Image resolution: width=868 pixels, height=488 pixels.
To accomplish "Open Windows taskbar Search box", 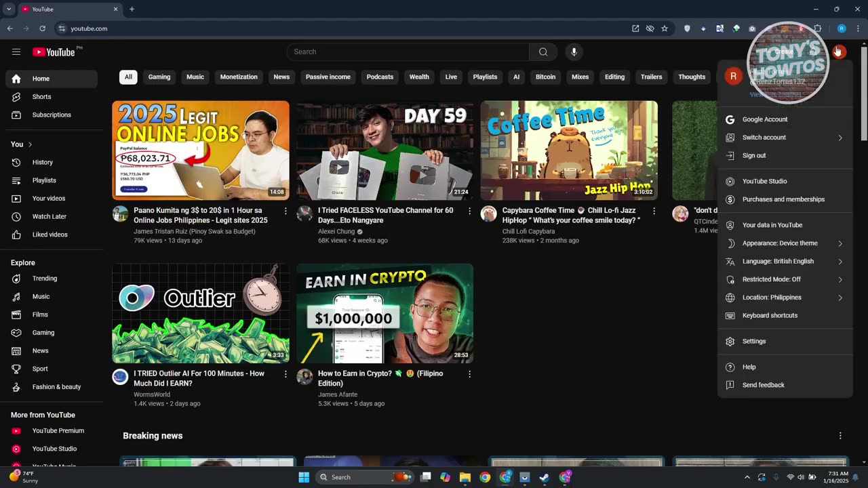I will (x=365, y=477).
